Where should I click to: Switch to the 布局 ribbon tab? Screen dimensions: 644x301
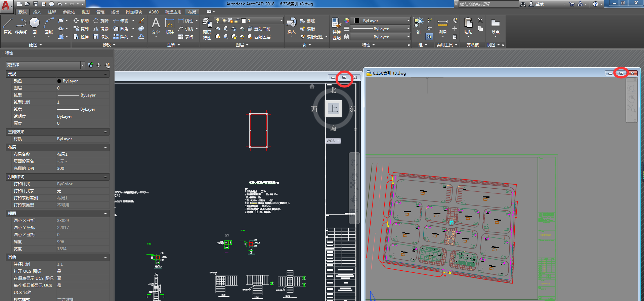pyautogui.click(x=192, y=12)
